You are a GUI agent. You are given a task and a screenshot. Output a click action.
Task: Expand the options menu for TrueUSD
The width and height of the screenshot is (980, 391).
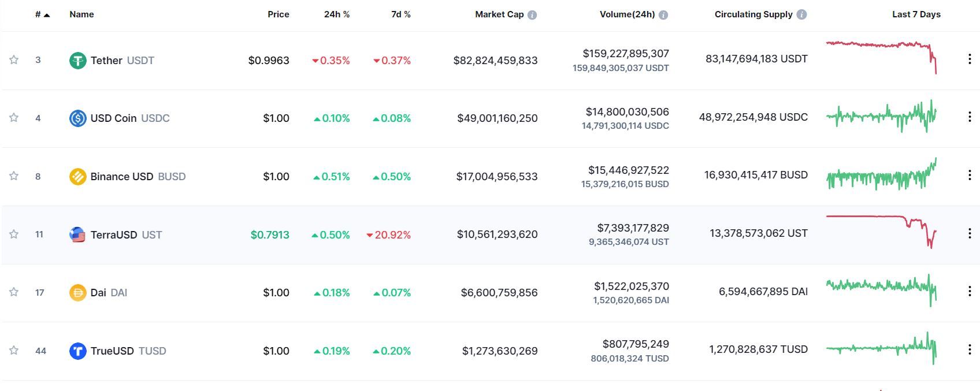[970, 349]
